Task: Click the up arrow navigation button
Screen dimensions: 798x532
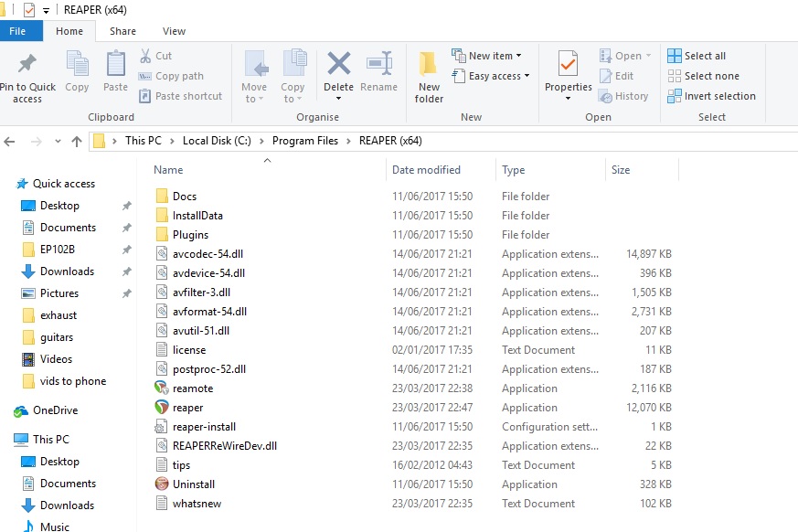Action: pyautogui.click(x=77, y=142)
